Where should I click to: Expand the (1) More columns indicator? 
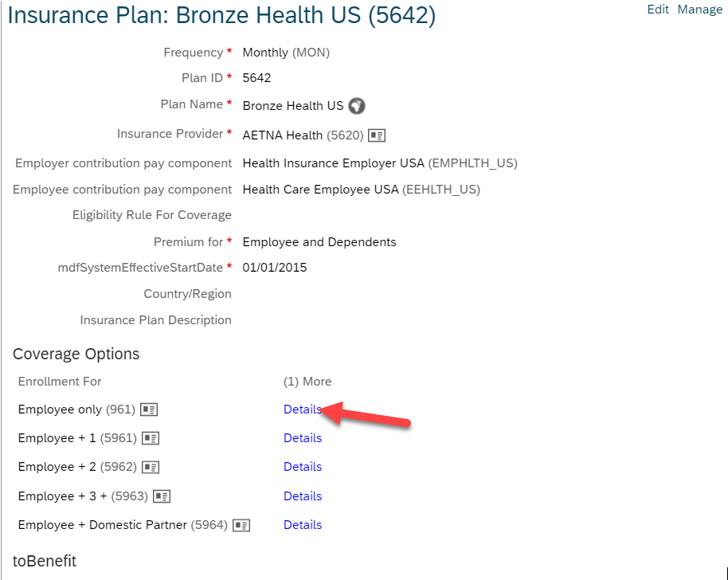[x=307, y=382]
